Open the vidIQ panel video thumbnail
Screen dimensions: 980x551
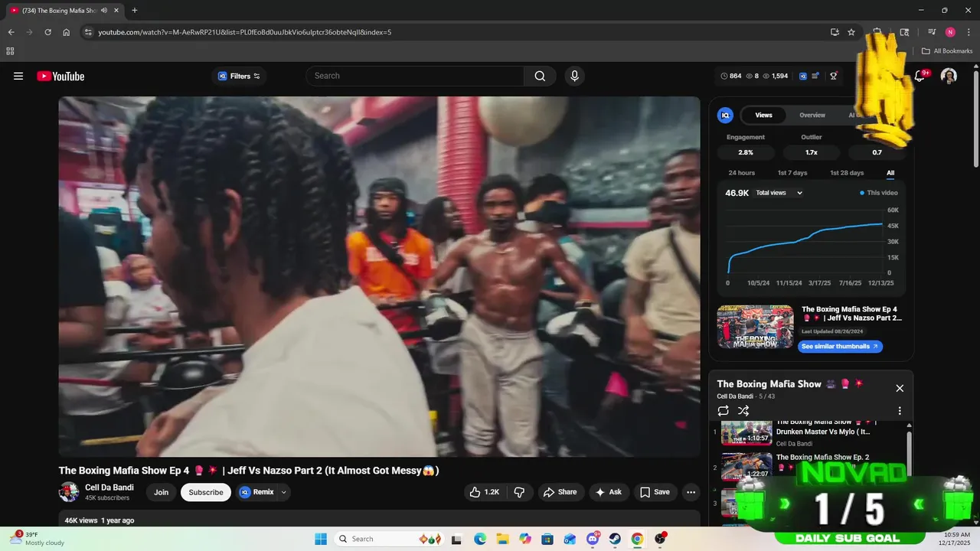(755, 327)
